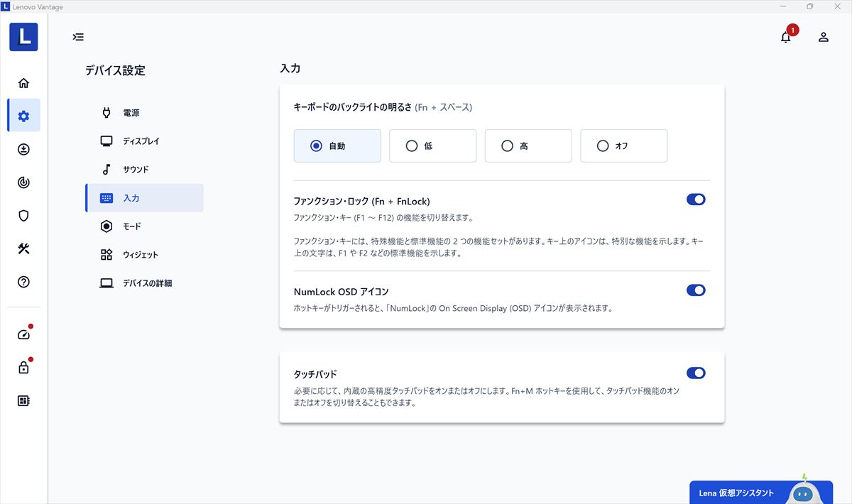
Task: Open ディスプレイ settings page
Action: 144,141
